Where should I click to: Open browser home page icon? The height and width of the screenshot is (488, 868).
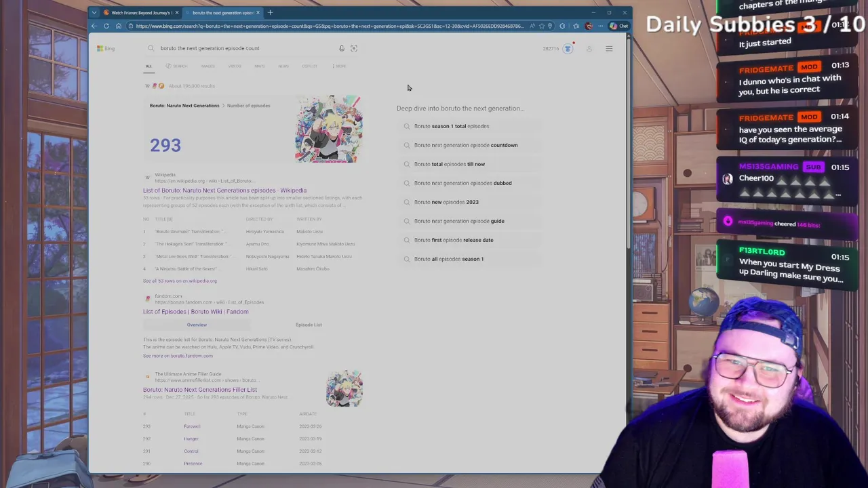(119, 26)
